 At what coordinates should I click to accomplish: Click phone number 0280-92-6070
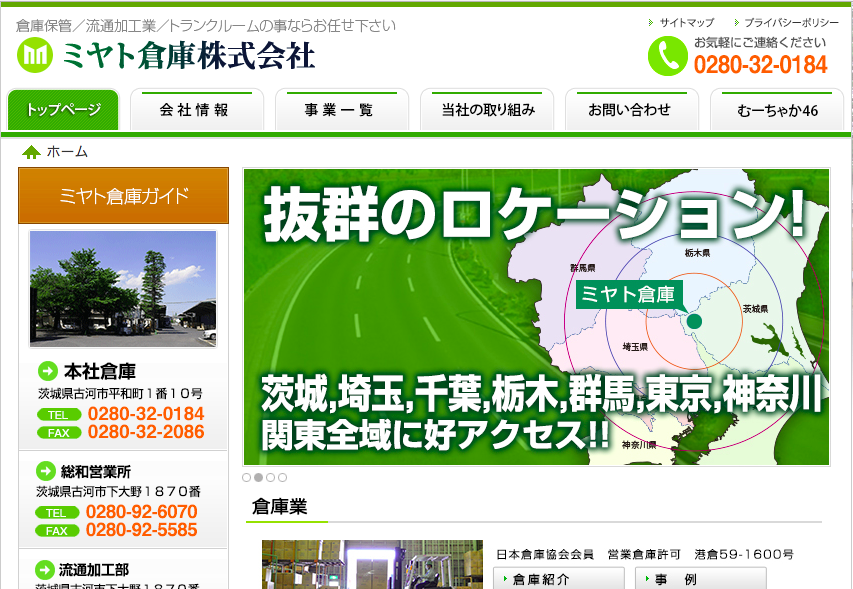point(141,512)
